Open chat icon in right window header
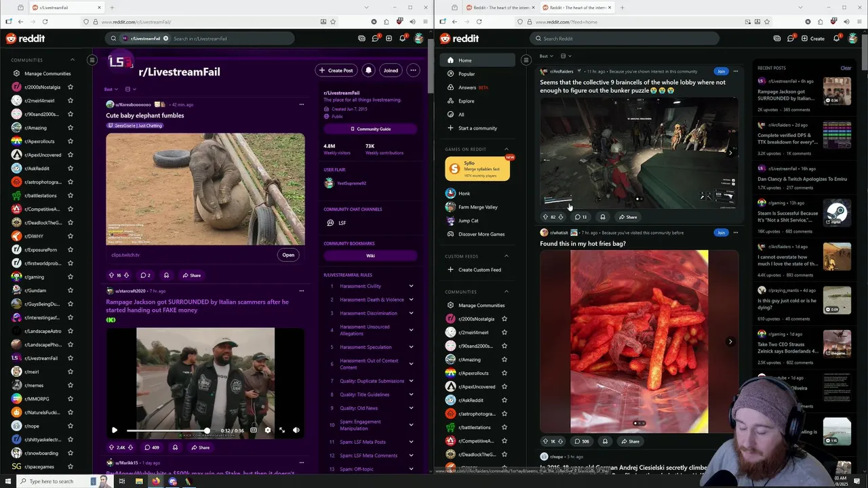The height and width of the screenshot is (488, 868). pos(791,39)
